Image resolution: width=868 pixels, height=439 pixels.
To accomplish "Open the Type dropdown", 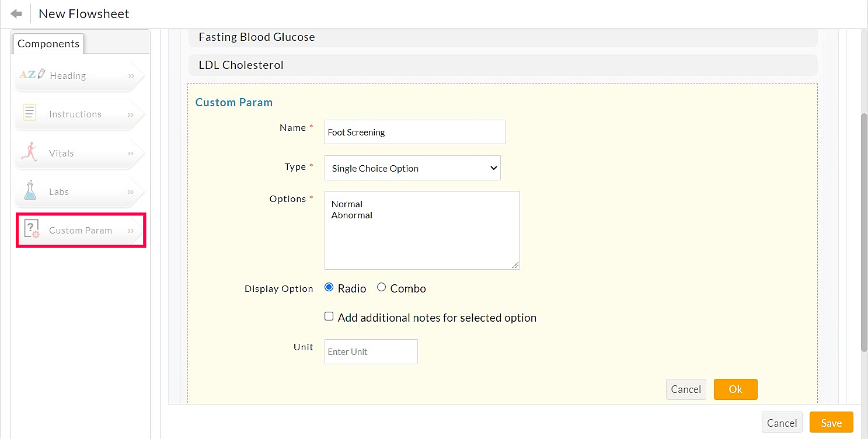I will (x=412, y=168).
